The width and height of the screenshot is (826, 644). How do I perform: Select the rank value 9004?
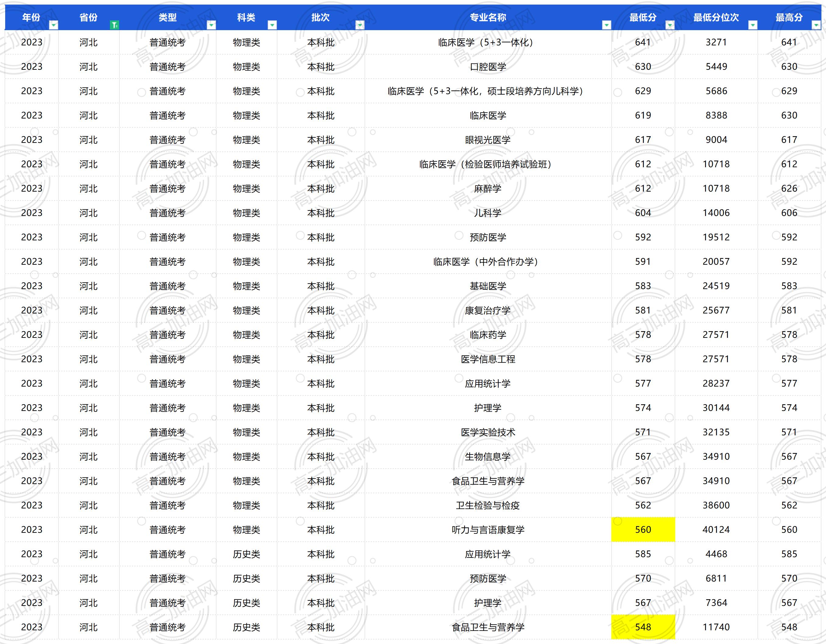[x=716, y=140]
